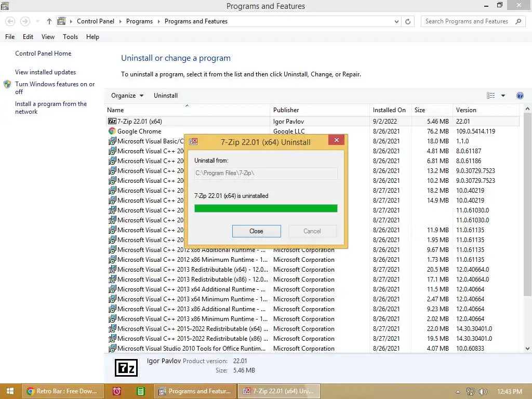Open the Edit menu
The image size is (532, 399).
(x=28, y=37)
